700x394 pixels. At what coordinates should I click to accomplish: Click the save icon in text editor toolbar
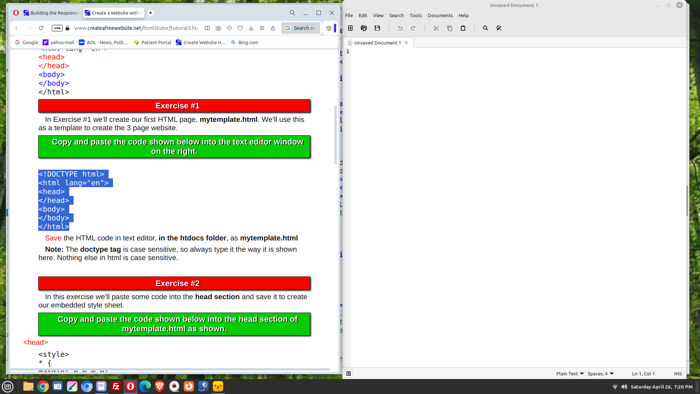[377, 28]
